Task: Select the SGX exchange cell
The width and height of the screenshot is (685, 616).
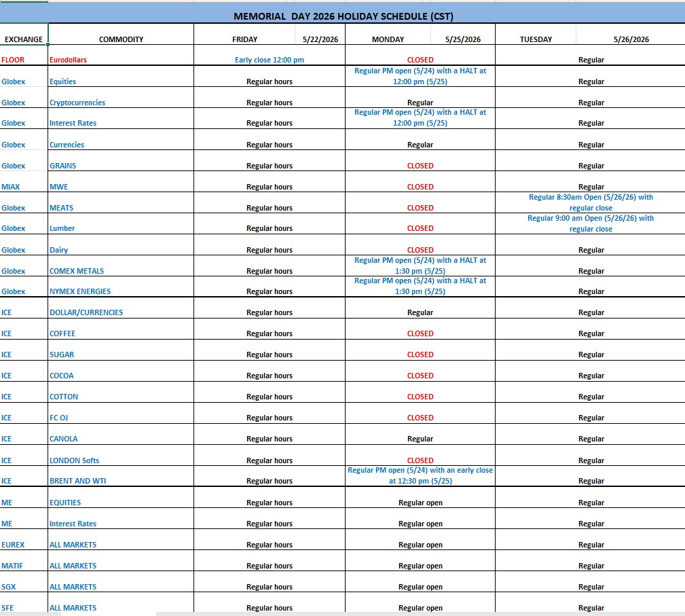Action: point(24,581)
